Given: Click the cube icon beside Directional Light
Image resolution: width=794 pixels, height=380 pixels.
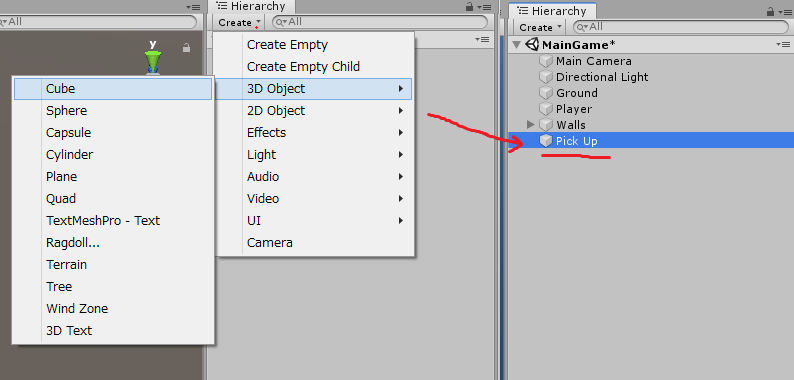Looking at the screenshot, I should click(x=545, y=77).
